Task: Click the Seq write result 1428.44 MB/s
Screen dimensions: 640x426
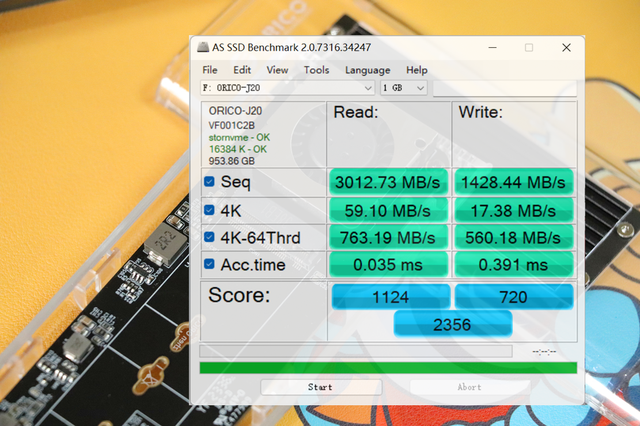Action: point(513,182)
